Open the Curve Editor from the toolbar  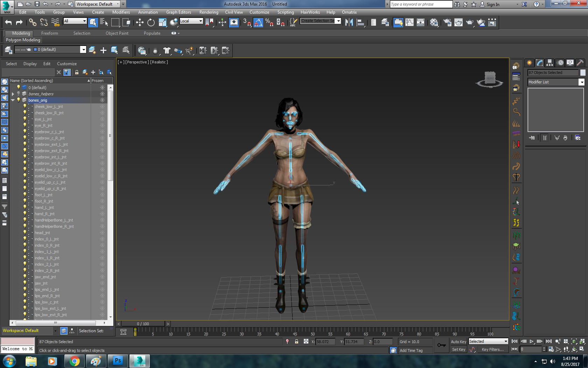[409, 22]
